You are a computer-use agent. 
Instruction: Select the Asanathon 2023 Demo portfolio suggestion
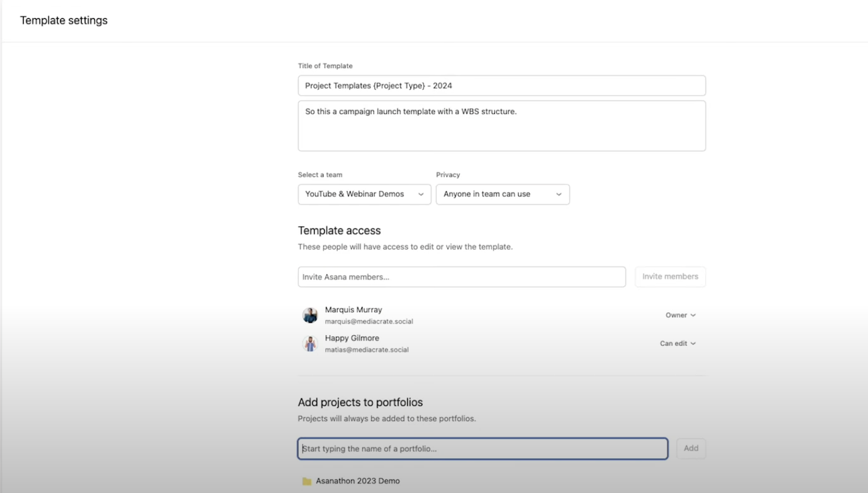pyautogui.click(x=357, y=480)
